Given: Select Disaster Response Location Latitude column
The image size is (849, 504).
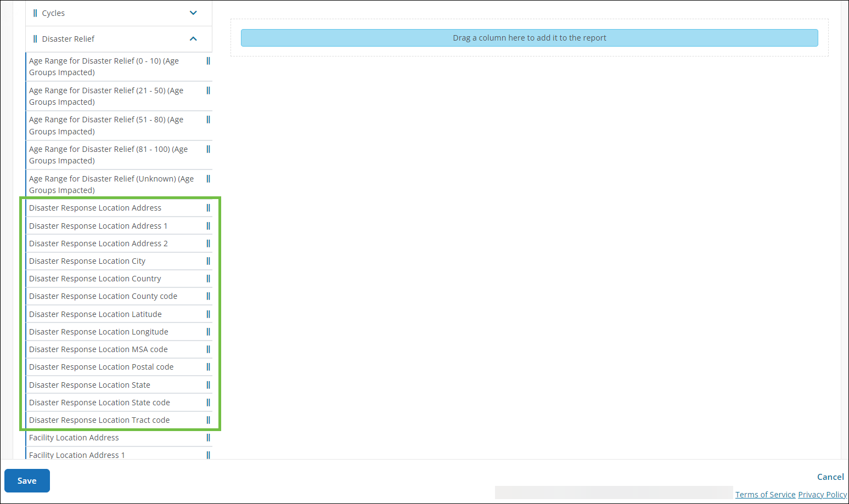Looking at the screenshot, I should coord(119,314).
